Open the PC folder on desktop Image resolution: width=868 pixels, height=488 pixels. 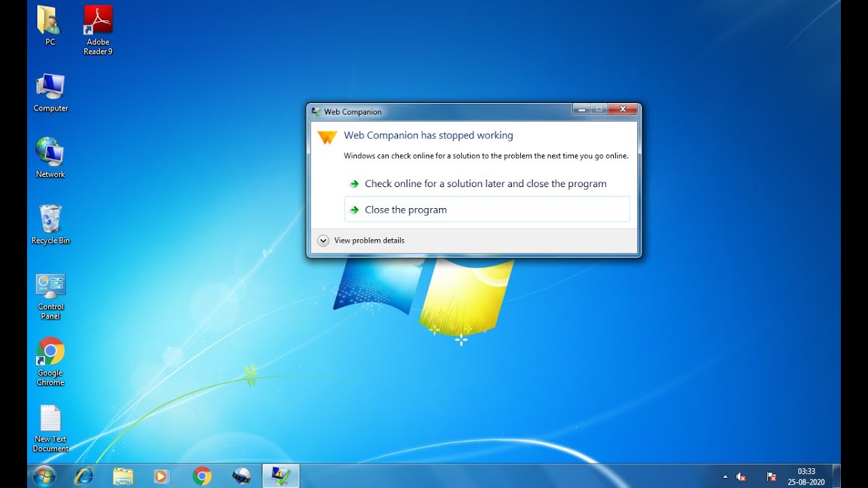50,26
